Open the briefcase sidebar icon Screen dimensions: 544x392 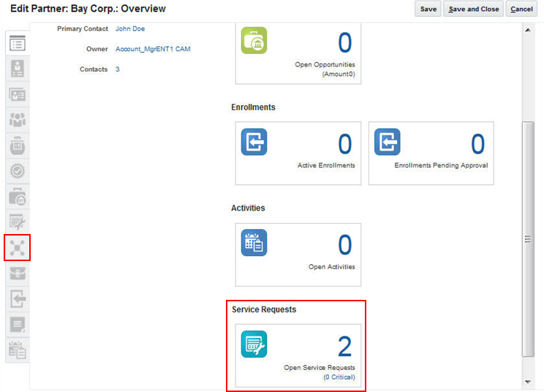(18, 274)
